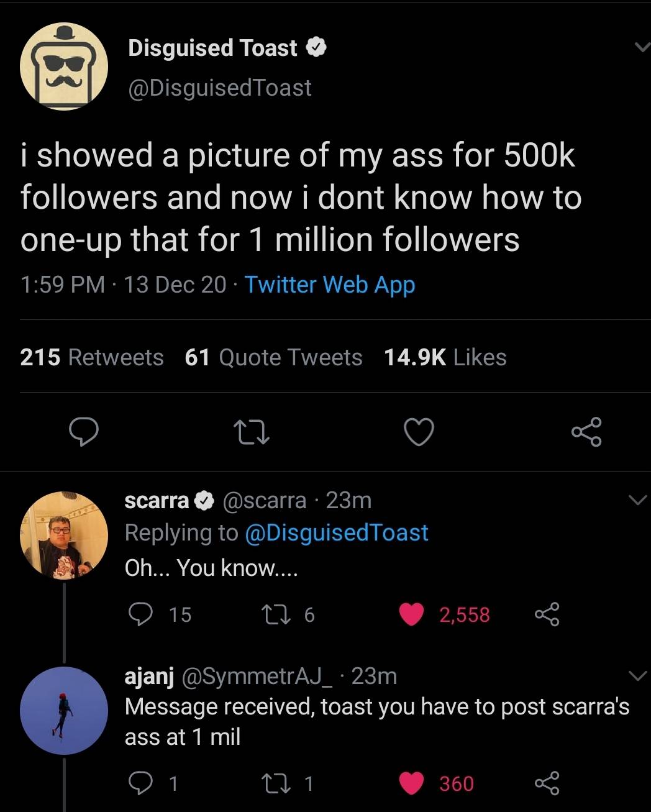Screen dimensions: 651x812
Task: View the 215 Retweets list
Action: tap(92, 357)
